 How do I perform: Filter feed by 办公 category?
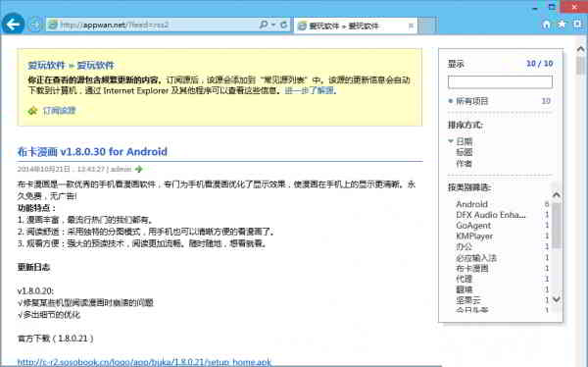coord(464,247)
